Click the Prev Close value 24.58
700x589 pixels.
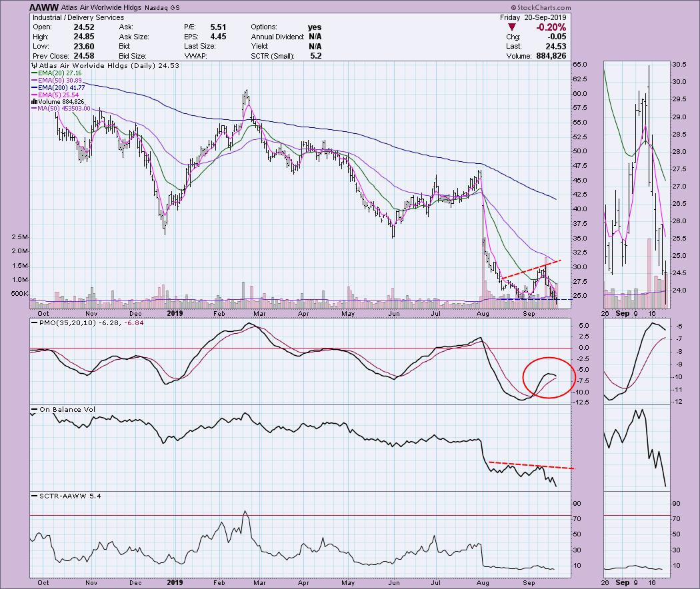[84, 56]
